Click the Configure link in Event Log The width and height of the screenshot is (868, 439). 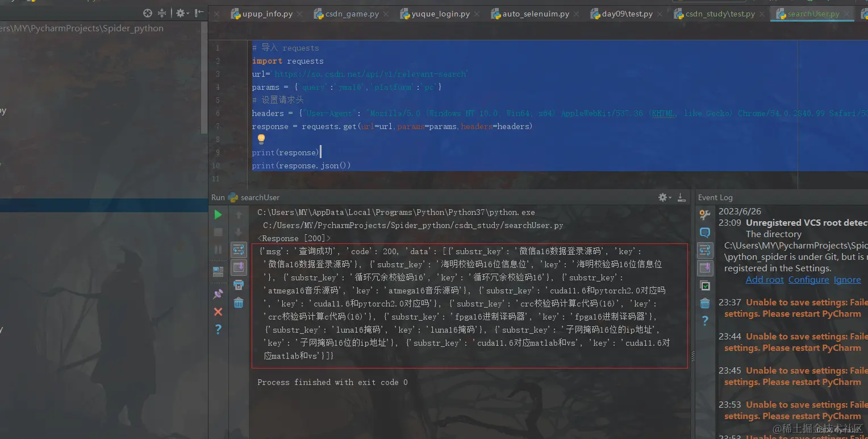click(808, 280)
